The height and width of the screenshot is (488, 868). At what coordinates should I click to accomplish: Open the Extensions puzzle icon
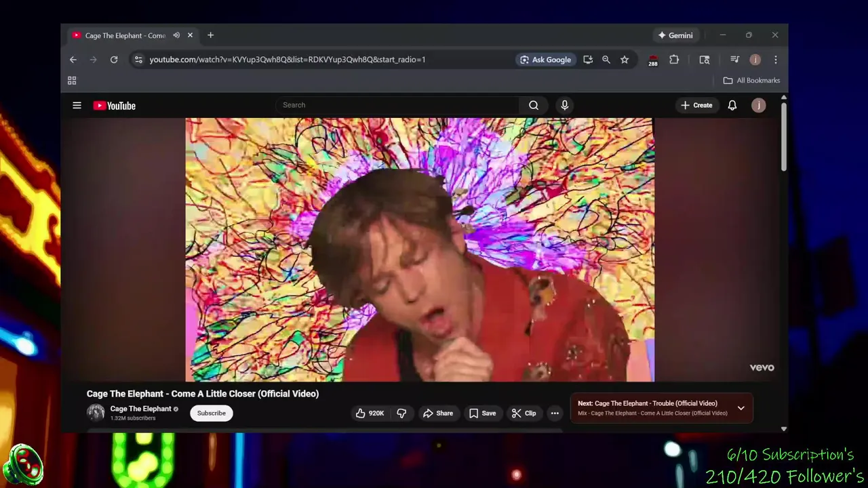click(674, 60)
